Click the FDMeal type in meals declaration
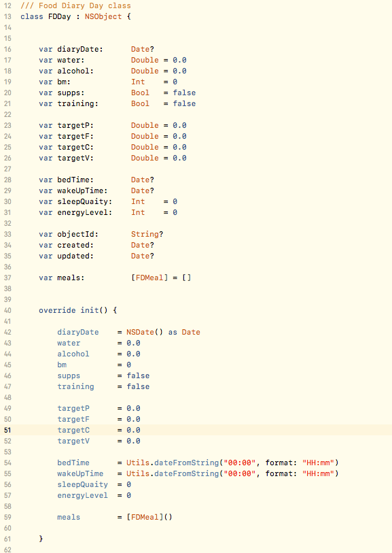Image resolution: width=392 pixels, height=553 pixels. 149,278
